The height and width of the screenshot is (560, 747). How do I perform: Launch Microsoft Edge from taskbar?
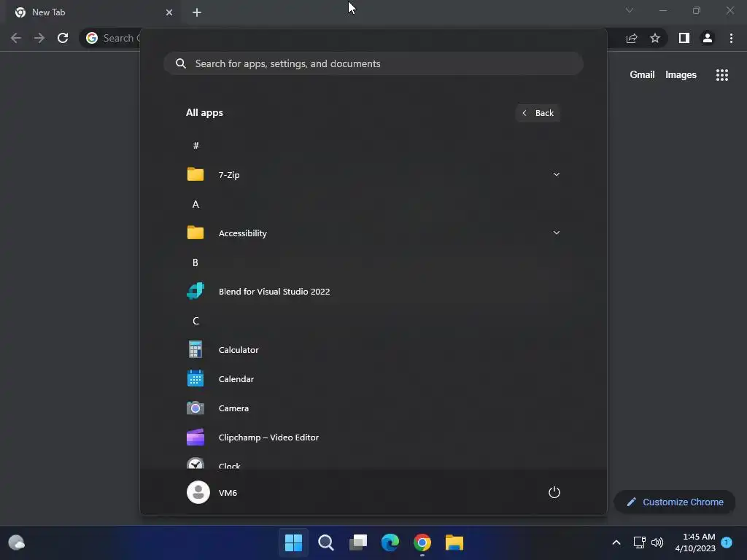tap(390, 542)
